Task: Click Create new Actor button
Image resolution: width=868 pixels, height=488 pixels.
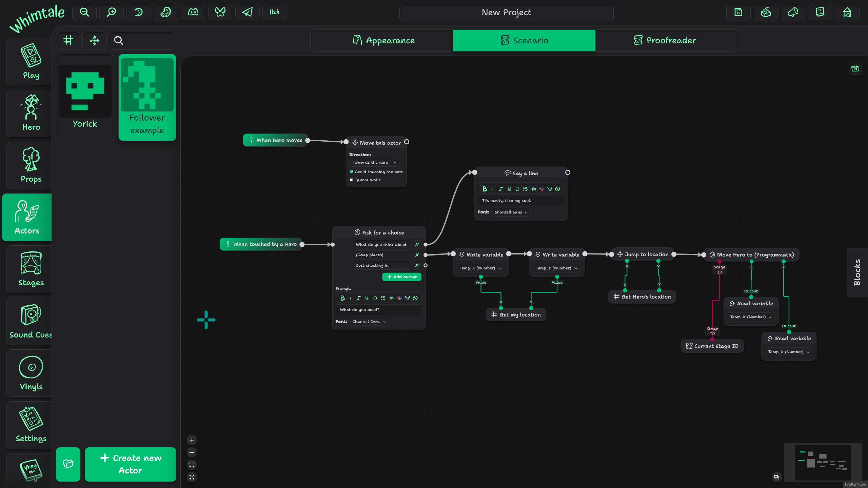Action: coord(131,464)
